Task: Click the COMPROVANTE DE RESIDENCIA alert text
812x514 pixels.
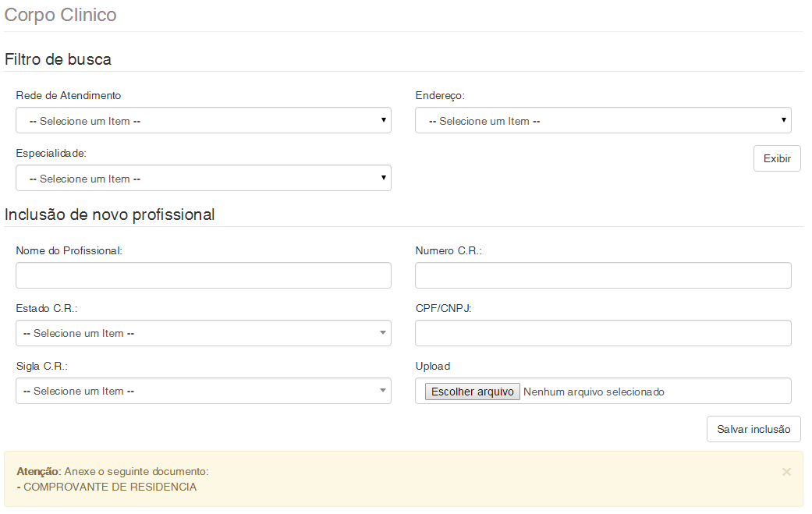Action: coord(110,487)
